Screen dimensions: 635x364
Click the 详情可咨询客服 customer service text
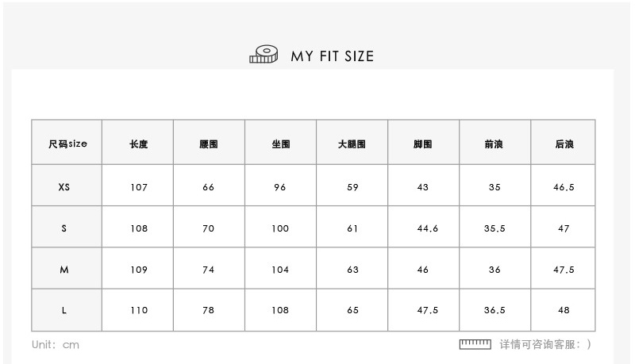click(545, 344)
